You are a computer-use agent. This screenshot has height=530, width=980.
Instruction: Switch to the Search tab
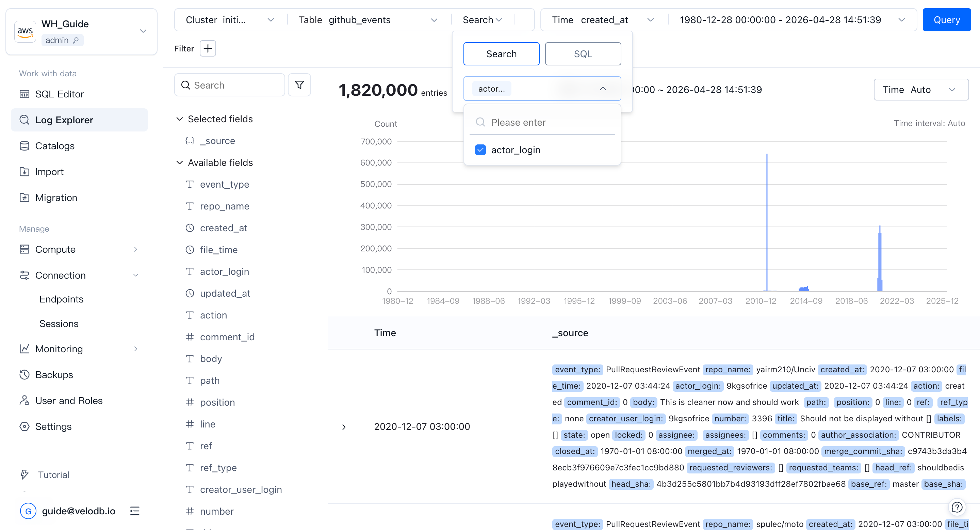coord(501,54)
